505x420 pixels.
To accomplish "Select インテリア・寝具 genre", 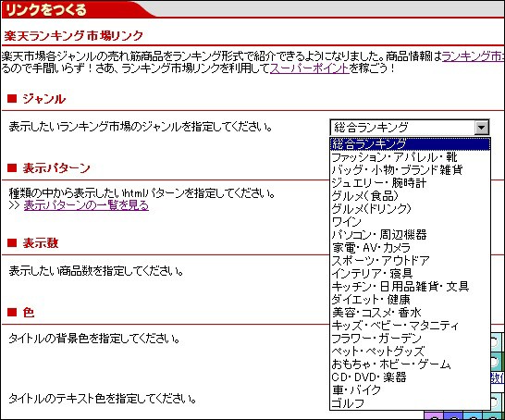I will tap(410, 274).
